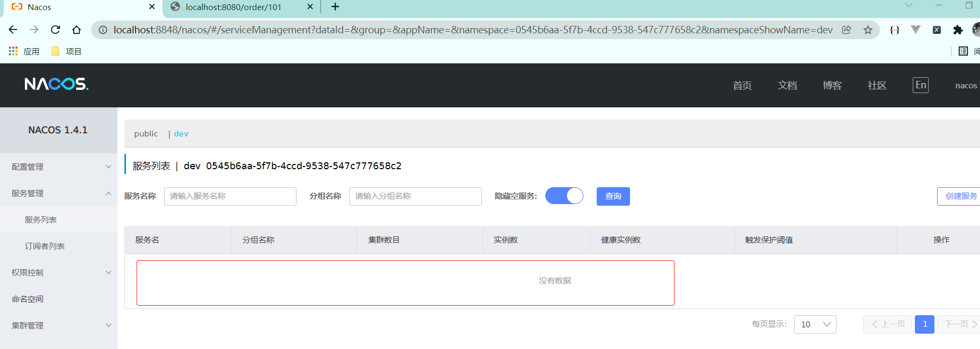Open the 项目 bookmarks folder
The width and height of the screenshot is (980, 349).
click(66, 51)
